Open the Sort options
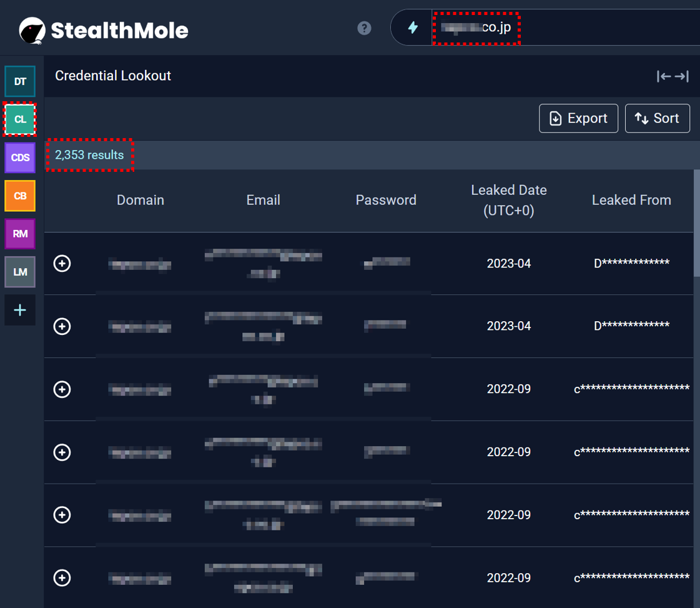 (x=657, y=118)
